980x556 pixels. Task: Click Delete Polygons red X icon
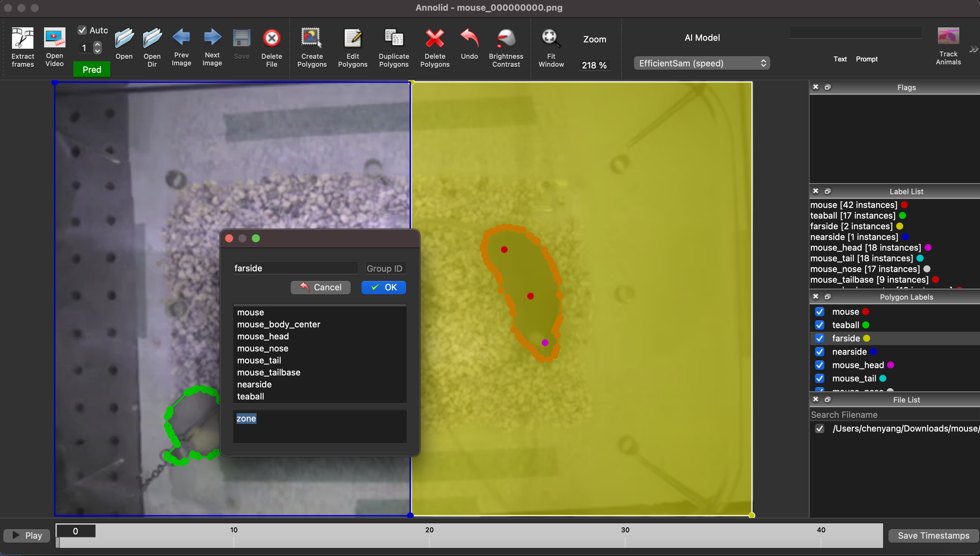click(435, 38)
